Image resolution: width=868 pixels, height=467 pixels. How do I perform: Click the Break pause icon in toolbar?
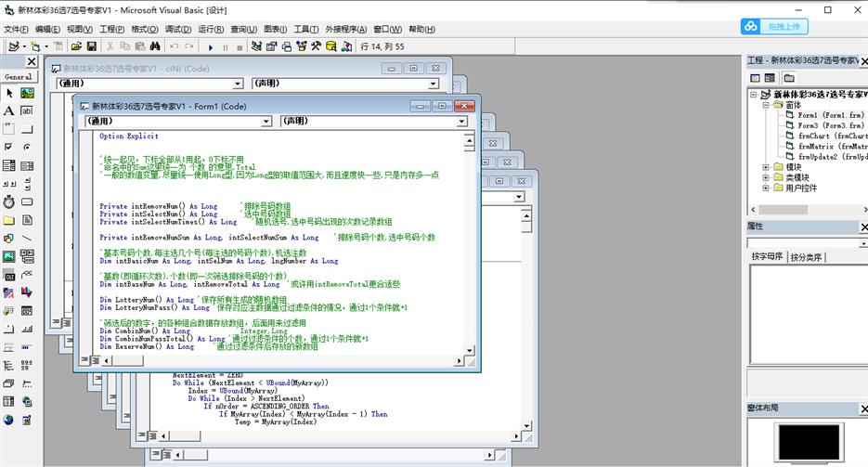(x=226, y=47)
